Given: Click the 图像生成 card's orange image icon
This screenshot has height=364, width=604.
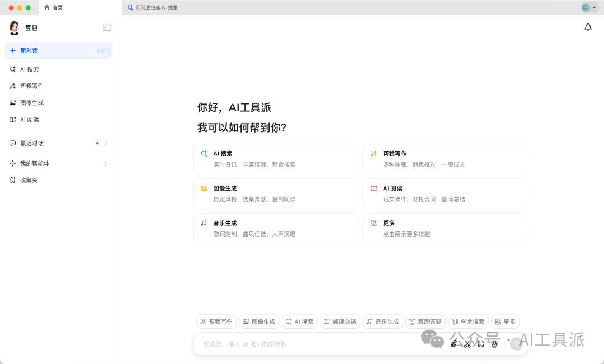Looking at the screenshot, I should tap(204, 188).
